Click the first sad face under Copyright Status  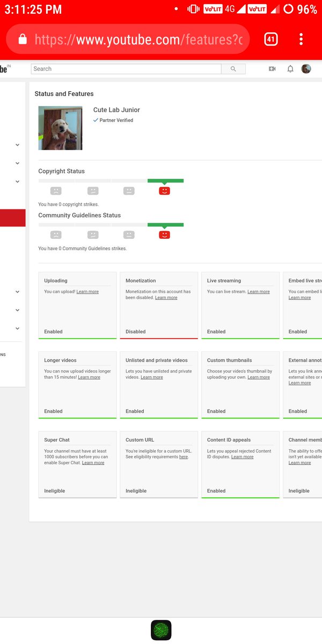pyautogui.click(x=56, y=191)
